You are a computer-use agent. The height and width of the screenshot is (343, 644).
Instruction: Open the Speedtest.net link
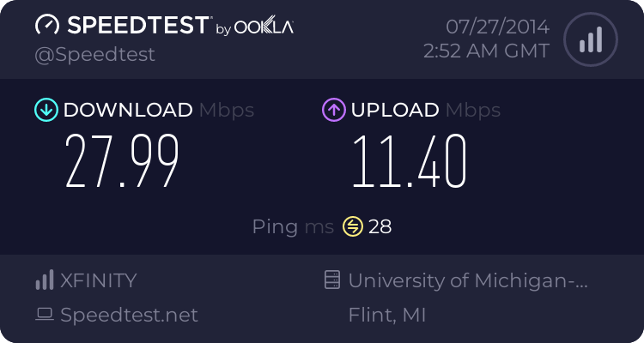129,315
